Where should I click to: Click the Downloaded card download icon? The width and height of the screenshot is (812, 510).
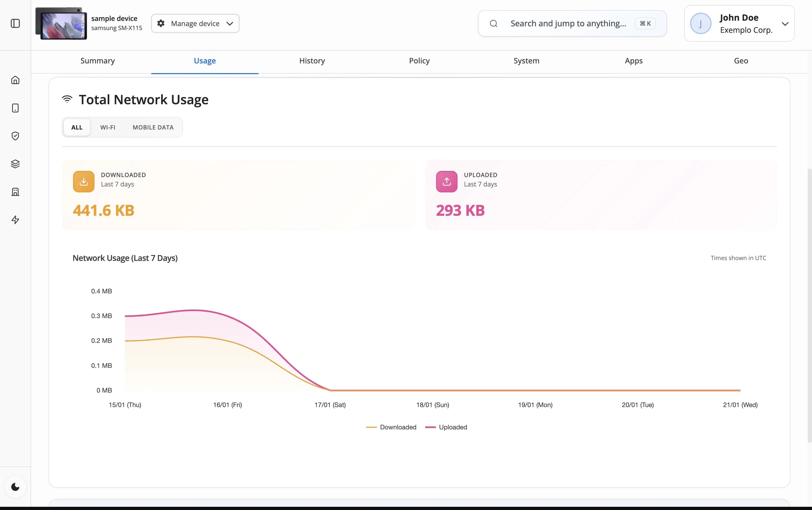pyautogui.click(x=83, y=181)
